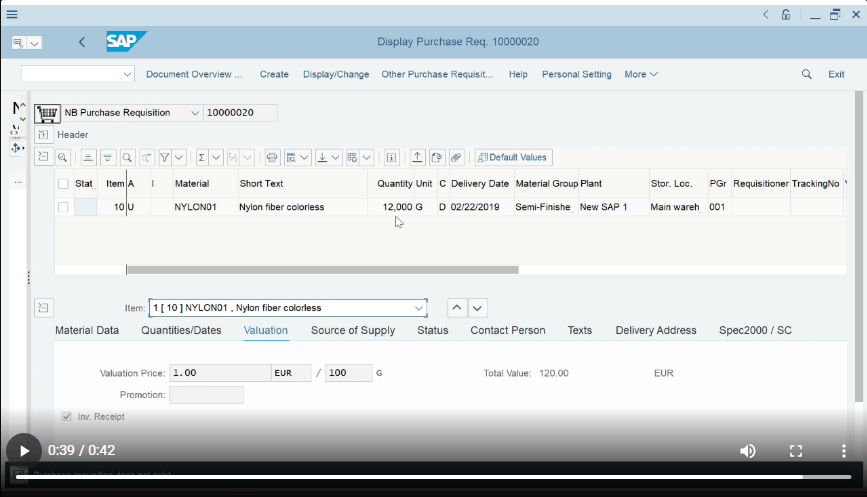Screen dimensions: 867x497
Task: Sort items in ascending order
Action: coord(88,158)
